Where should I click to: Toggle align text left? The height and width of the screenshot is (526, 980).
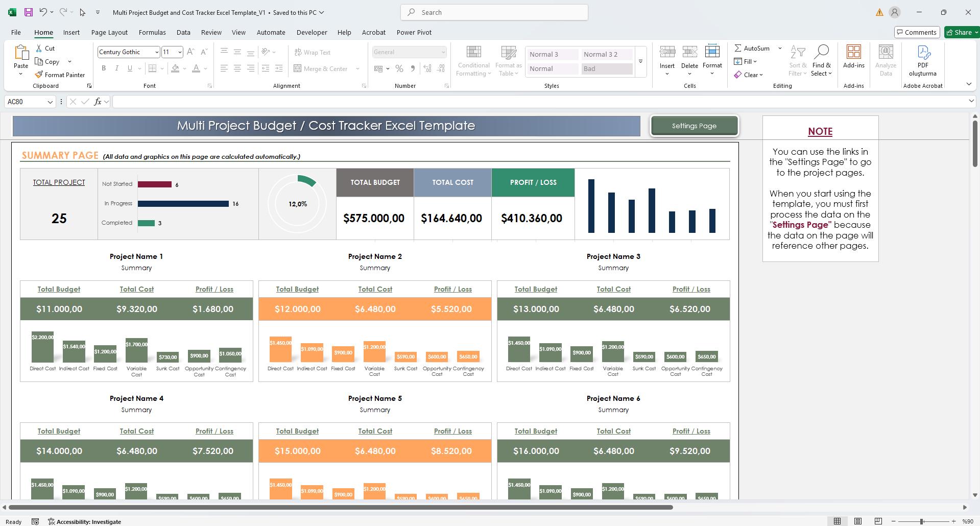tap(224, 68)
